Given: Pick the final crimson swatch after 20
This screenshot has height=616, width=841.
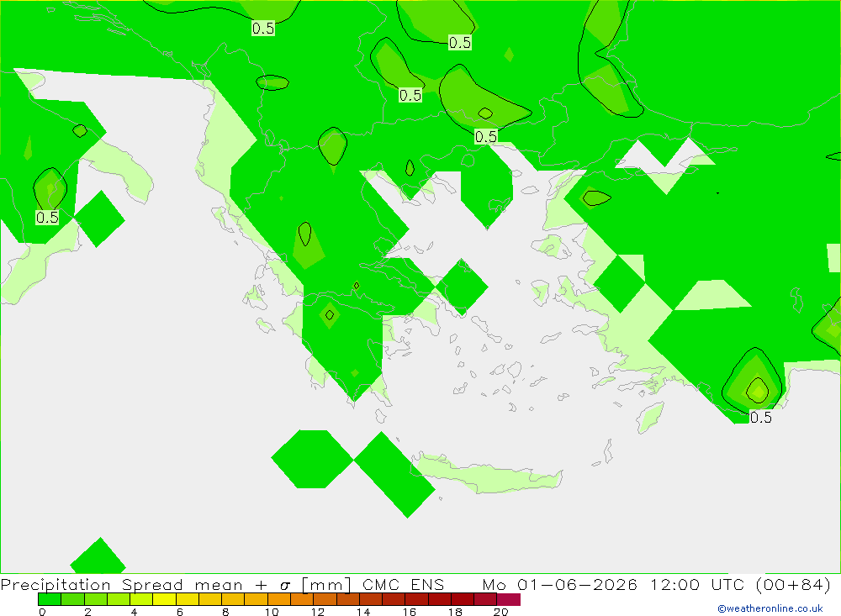Looking at the screenshot, I should (x=509, y=599).
